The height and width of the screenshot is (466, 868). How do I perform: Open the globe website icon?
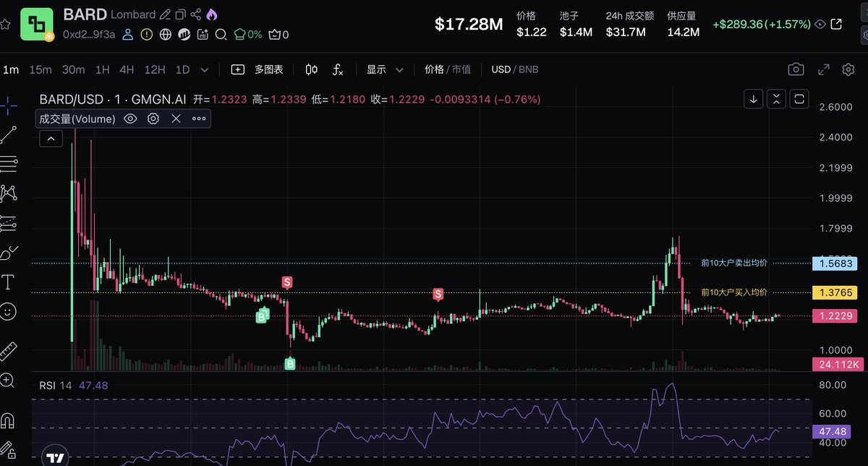click(166, 34)
